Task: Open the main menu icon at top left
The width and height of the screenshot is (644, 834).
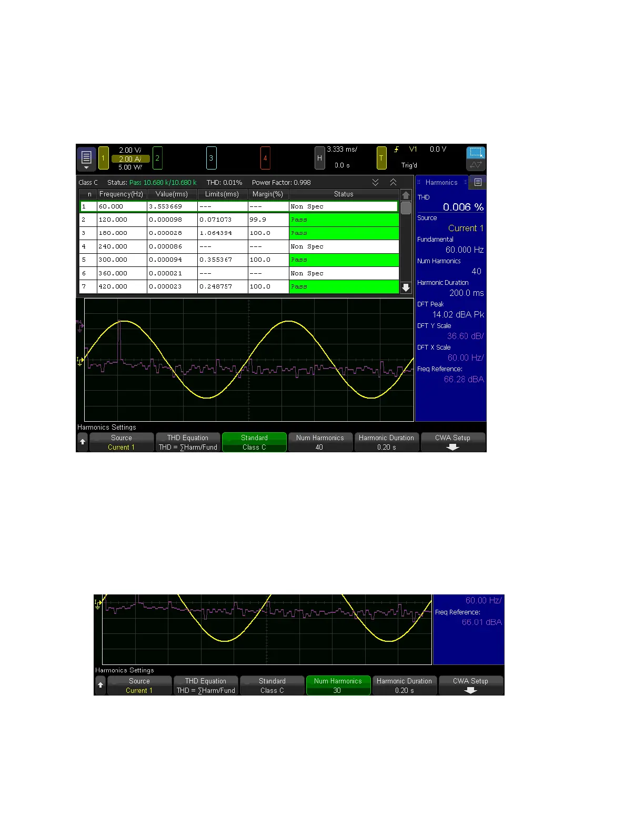Action: pyautogui.click(x=86, y=158)
